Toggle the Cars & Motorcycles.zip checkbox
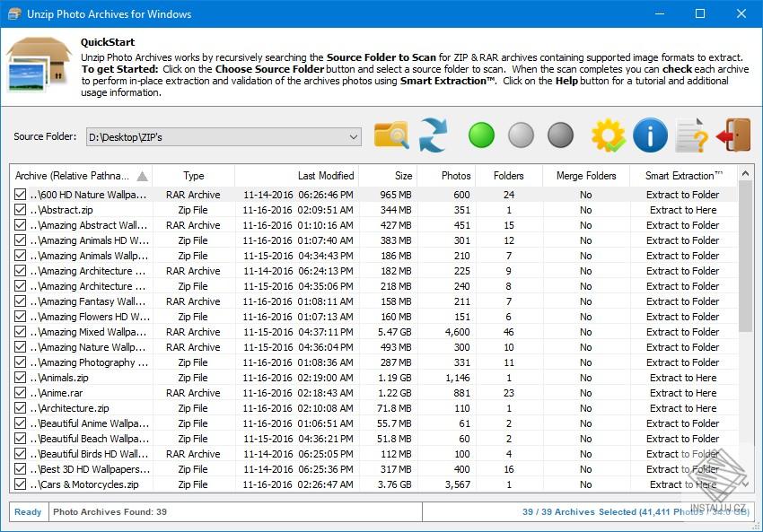This screenshot has height=532, width=763. (x=20, y=484)
